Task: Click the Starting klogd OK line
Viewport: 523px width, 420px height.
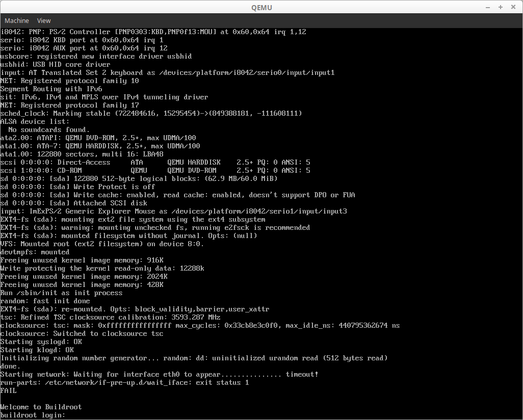Action: [x=37, y=350]
